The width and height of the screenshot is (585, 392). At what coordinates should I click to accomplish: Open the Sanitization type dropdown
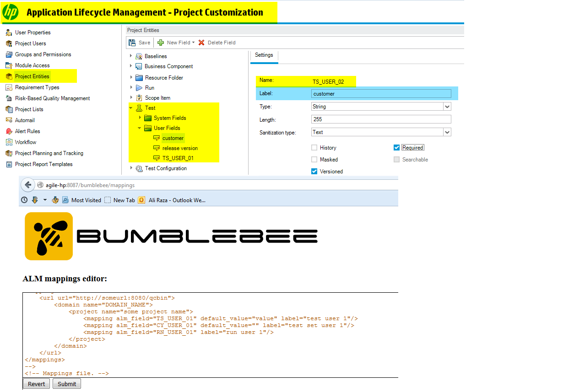tap(447, 132)
